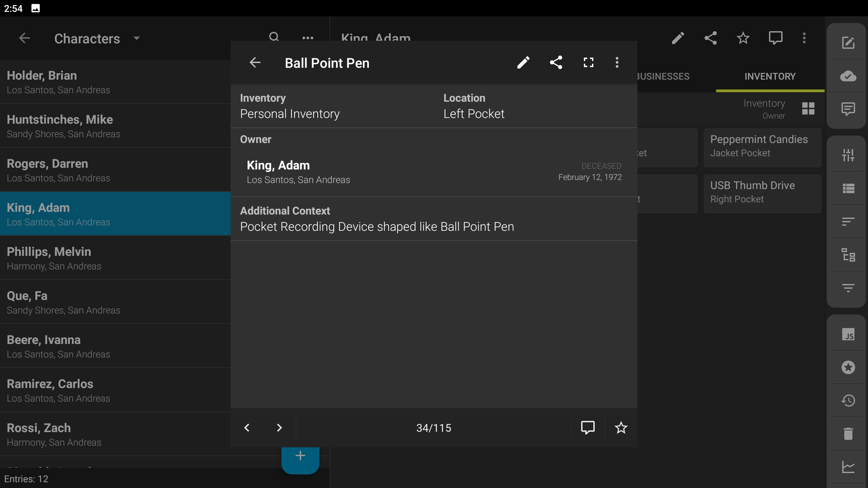
Task: Switch inventory to grid view
Action: pos(808,108)
